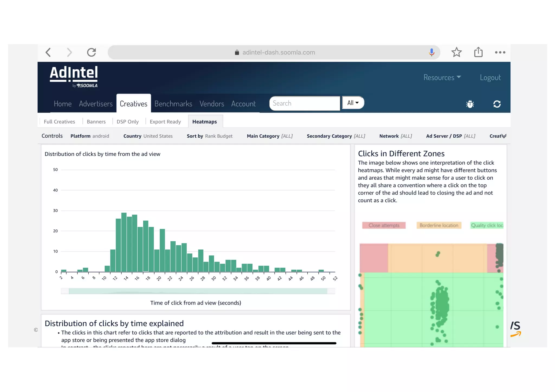The height and width of the screenshot is (392, 555).
Task: Click the chart time range slider
Action: 198,291
